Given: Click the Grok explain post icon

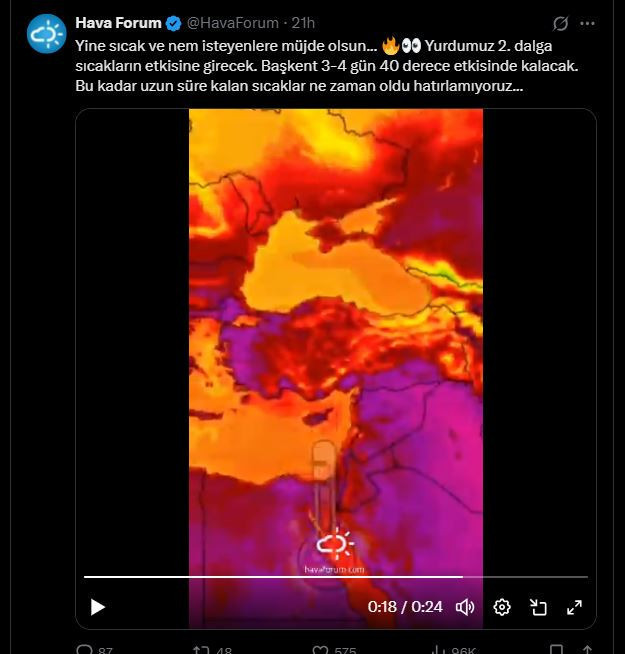Looking at the screenshot, I should pos(560,23).
